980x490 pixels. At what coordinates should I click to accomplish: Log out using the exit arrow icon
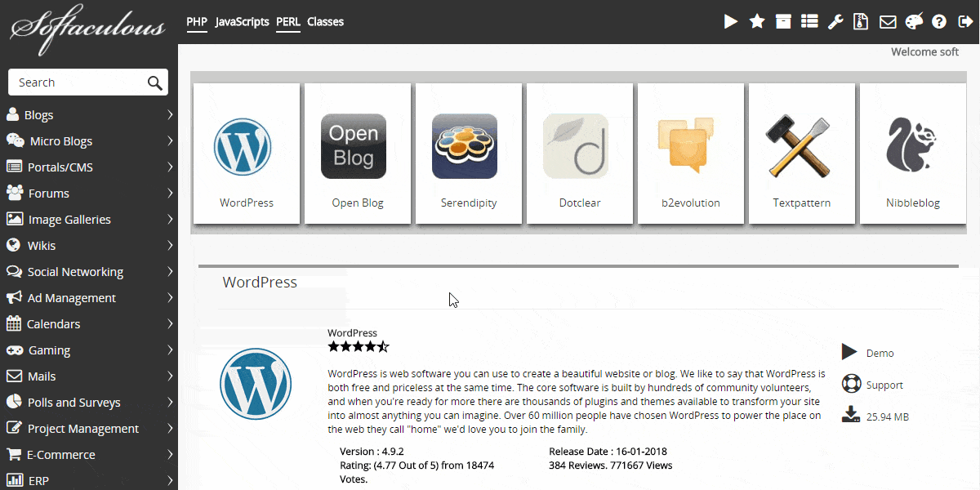(x=965, y=22)
